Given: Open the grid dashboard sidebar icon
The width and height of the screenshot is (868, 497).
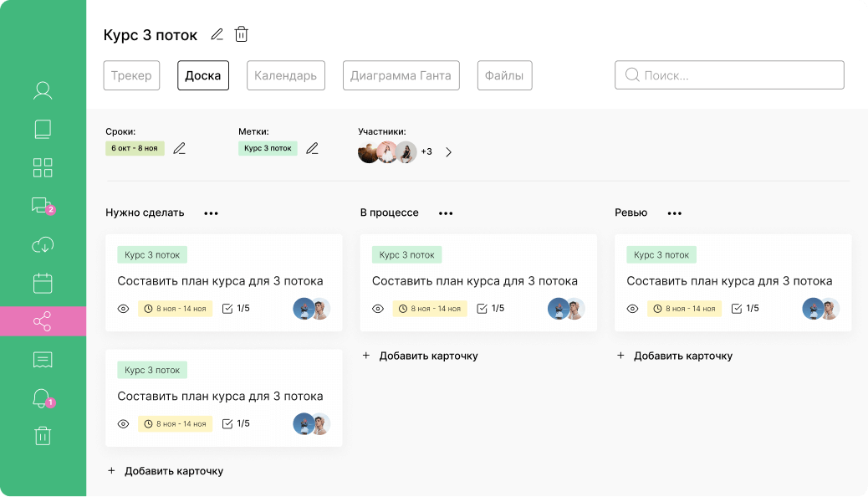Looking at the screenshot, I should pos(43,167).
